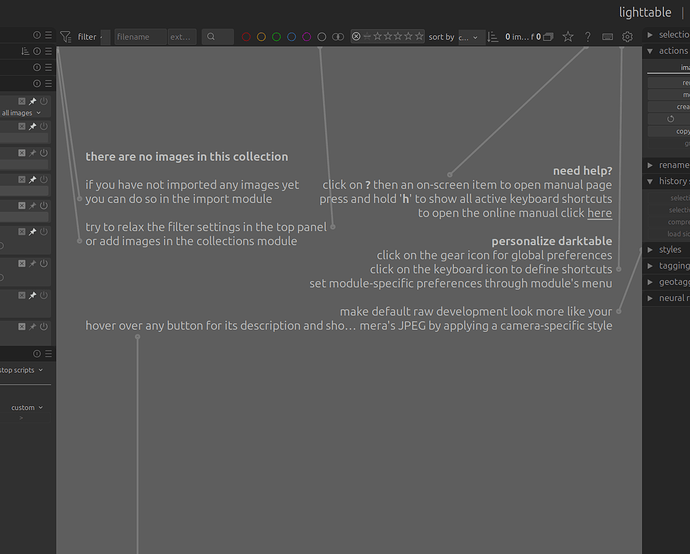Click the question mark help icon
The image size is (690, 554).
pos(587,37)
